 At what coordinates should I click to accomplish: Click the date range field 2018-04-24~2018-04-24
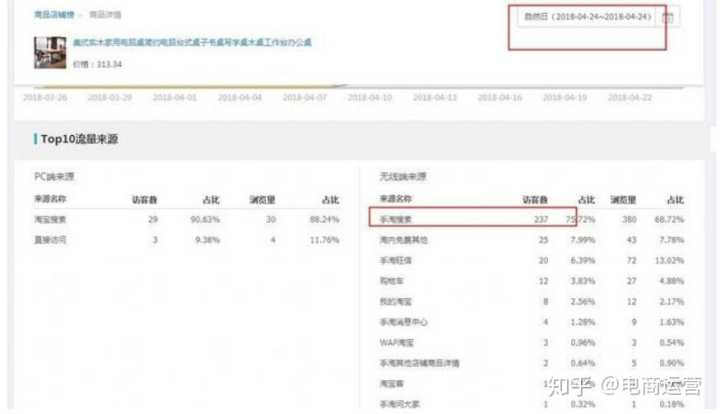[x=587, y=17]
